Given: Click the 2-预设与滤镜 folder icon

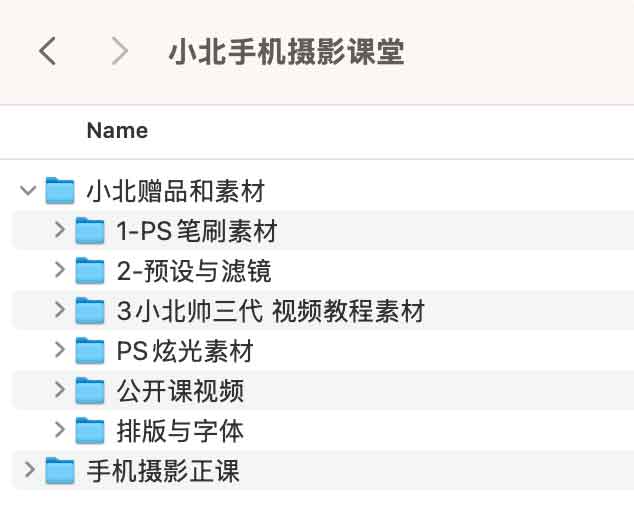Looking at the screenshot, I should click(91, 271).
